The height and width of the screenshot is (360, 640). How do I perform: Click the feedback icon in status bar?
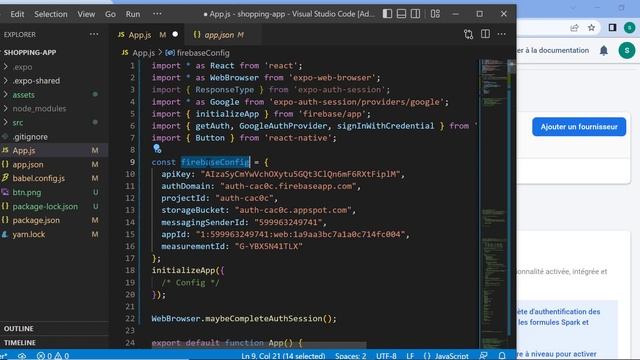[x=484, y=356]
